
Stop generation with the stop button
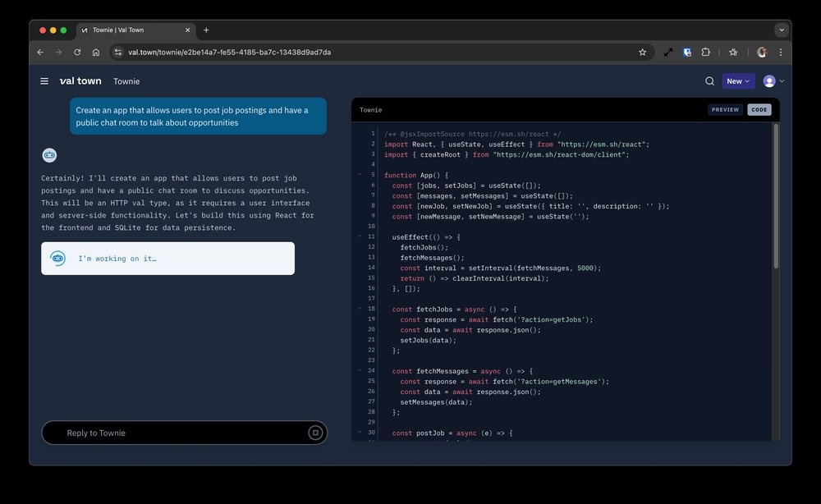click(x=315, y=433)
